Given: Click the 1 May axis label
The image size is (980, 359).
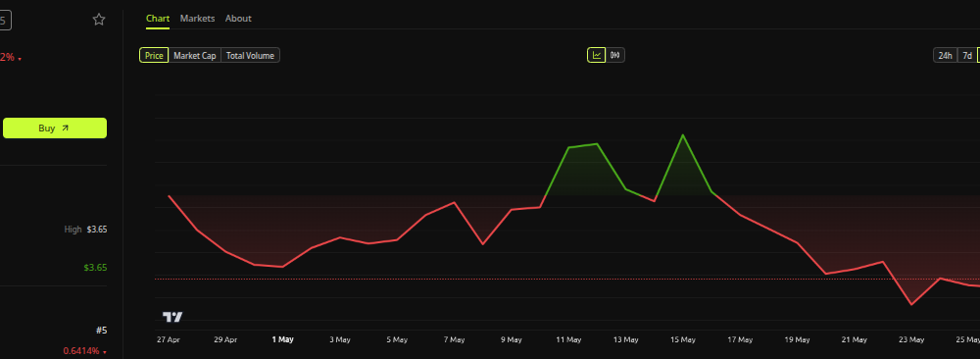Looking at the screenshot, I should [x=282, y=339].
